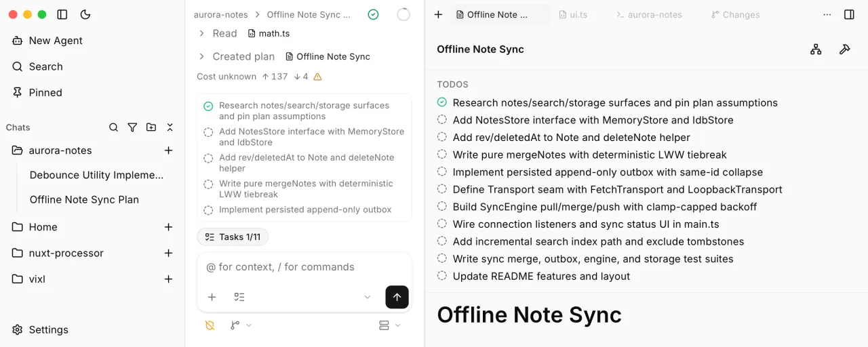Switch to the Changes tab
Screen dimensions: 868x347
[736, 14]
